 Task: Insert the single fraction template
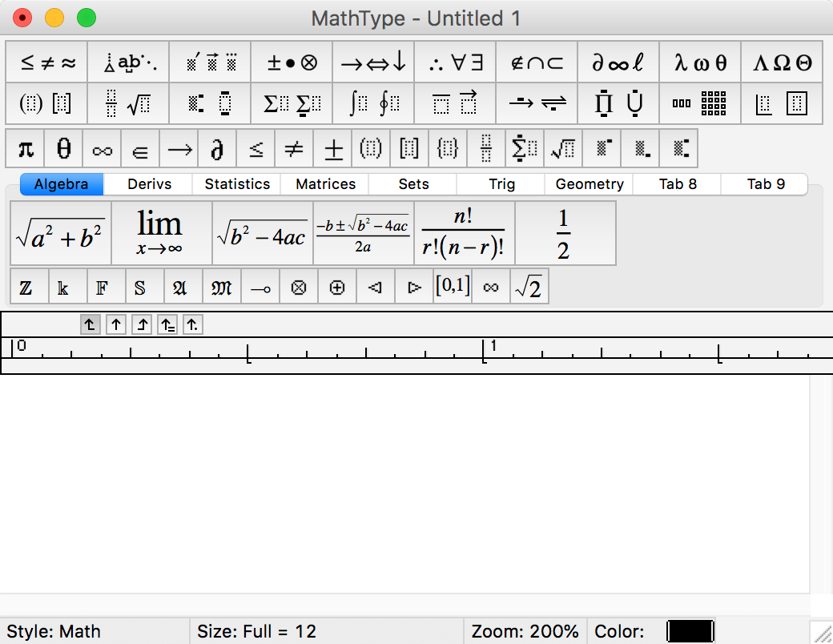(486, 148)
